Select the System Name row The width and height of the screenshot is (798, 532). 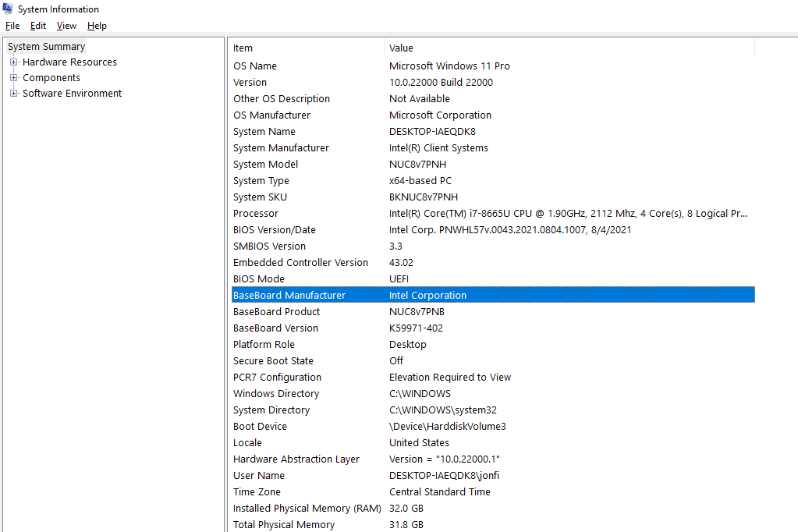point(493,131)
